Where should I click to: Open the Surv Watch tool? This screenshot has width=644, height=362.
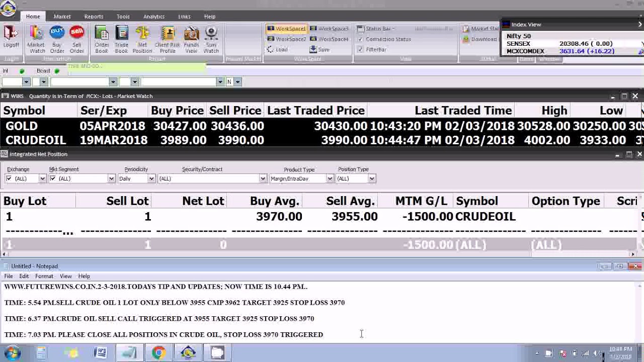click(211, 39)
